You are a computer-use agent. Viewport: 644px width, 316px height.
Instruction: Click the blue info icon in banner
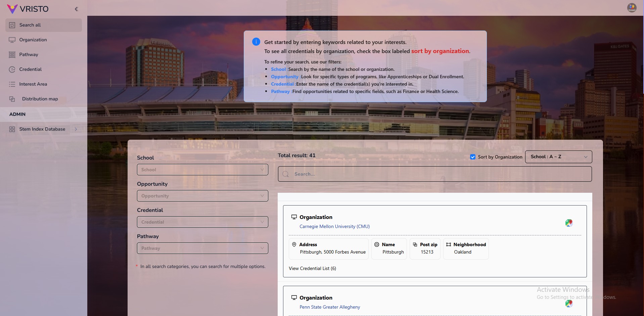[256, 42]
